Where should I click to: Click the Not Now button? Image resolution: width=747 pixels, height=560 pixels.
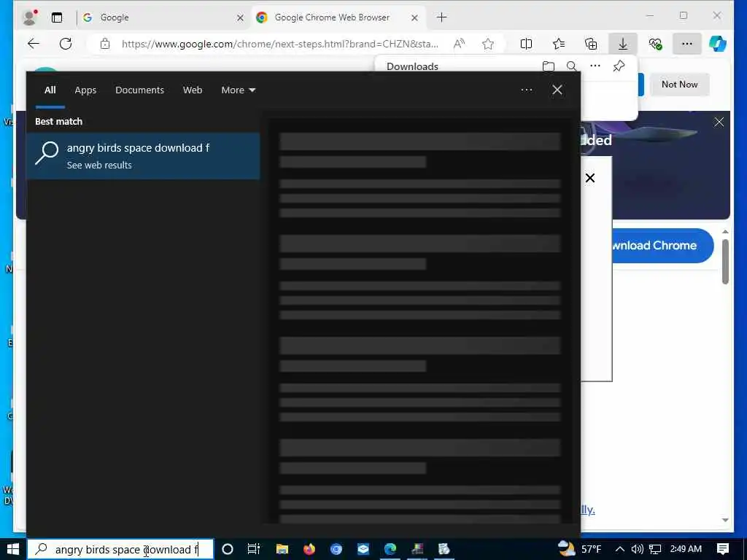679,85
